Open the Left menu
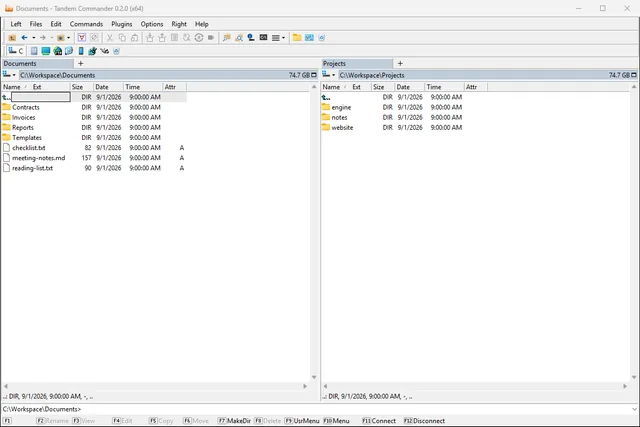The height and width of the screenshot is (427, 640). tap(16, 24)
